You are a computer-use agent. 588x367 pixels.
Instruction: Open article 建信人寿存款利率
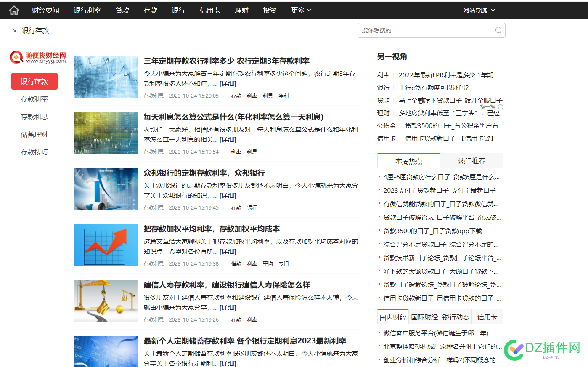(227, 285)
